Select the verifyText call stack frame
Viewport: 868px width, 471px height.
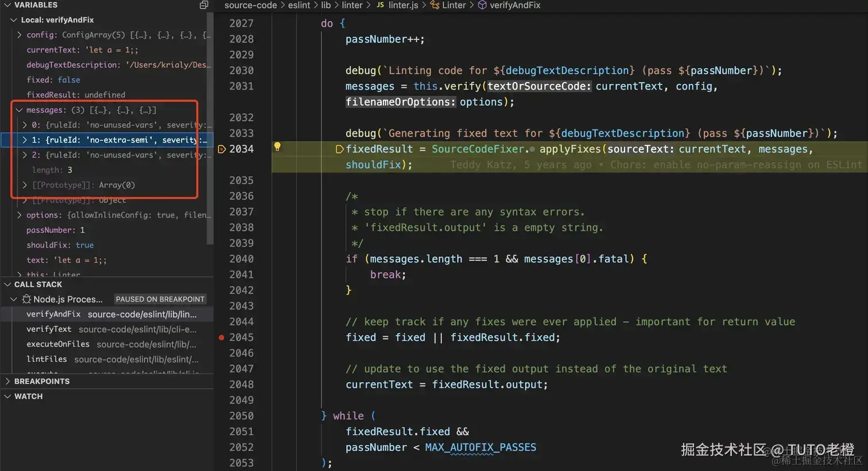(107, 329)
